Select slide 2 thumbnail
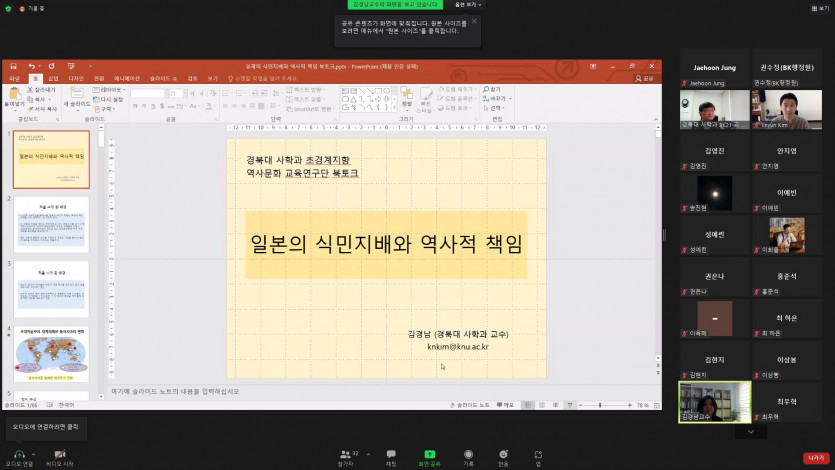The image size is (835, 470). point(51,224)
